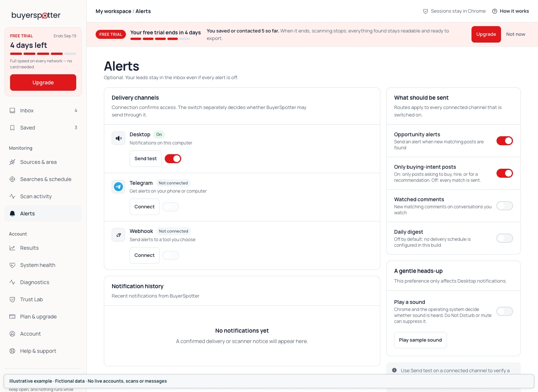Go to Sources & area

[x=43, y=162]
